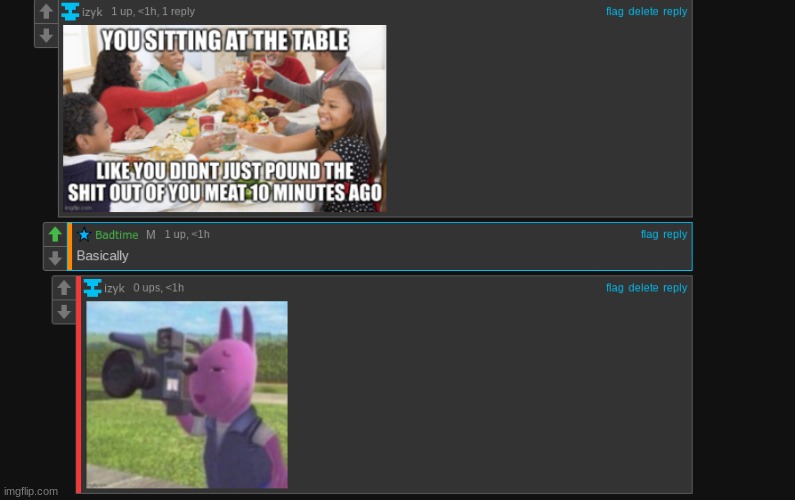This screenshot has width=795, height=500.
Task: Reply to izyk's camera image comment
Action: (x=675, y=288)
